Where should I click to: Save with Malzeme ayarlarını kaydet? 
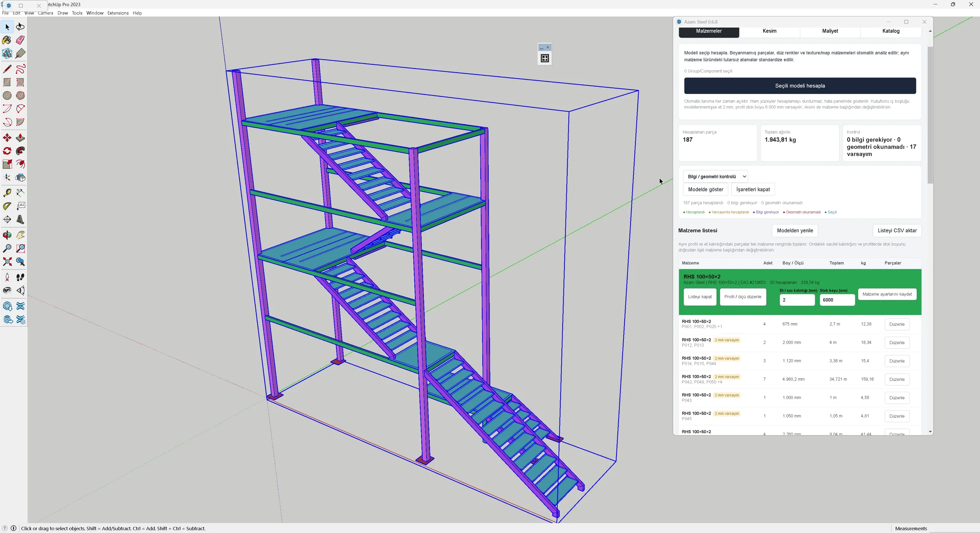(887, 294)
